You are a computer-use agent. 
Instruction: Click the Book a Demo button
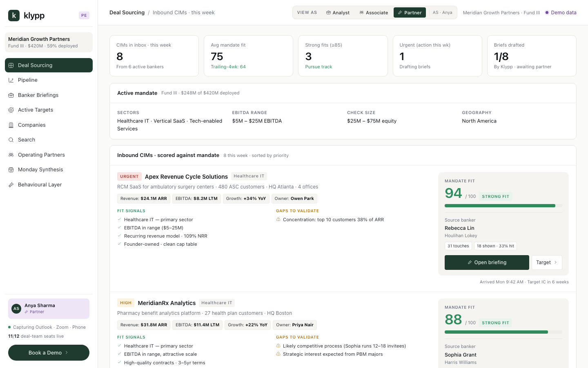pyautogui.click(x=49, y=353)
